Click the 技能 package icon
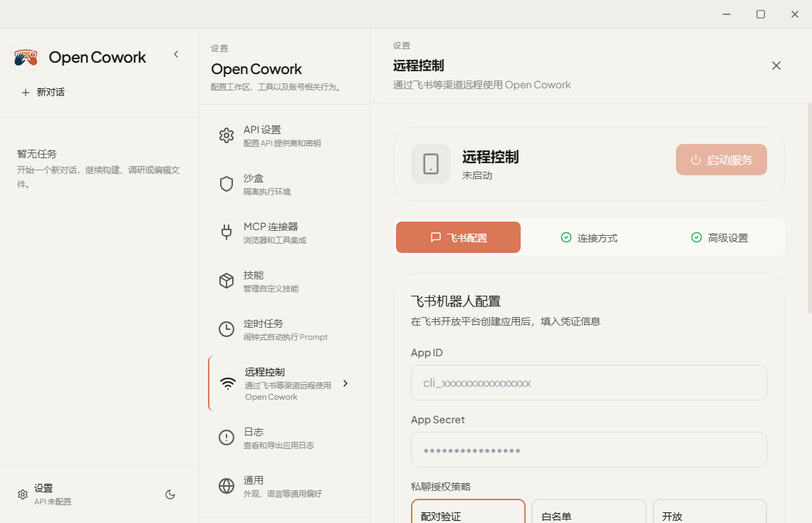 227,280
